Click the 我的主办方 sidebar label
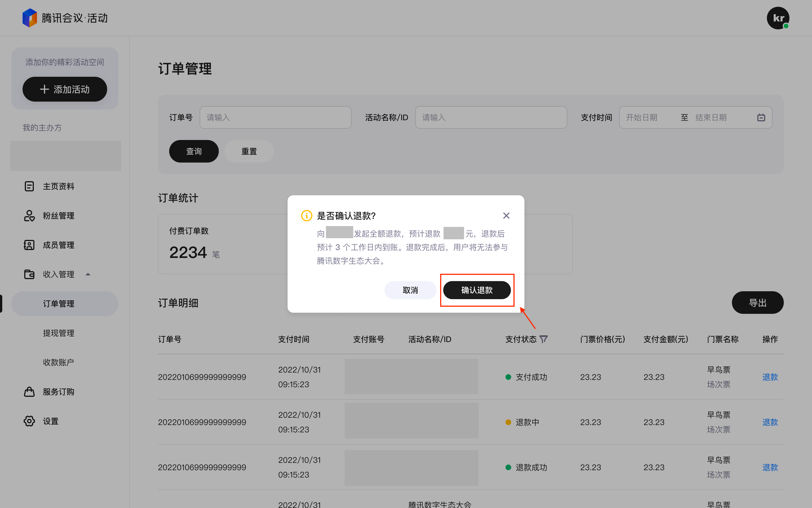This screenshot has height=508, width=812. pyautogui.click(x=42, y=127)
